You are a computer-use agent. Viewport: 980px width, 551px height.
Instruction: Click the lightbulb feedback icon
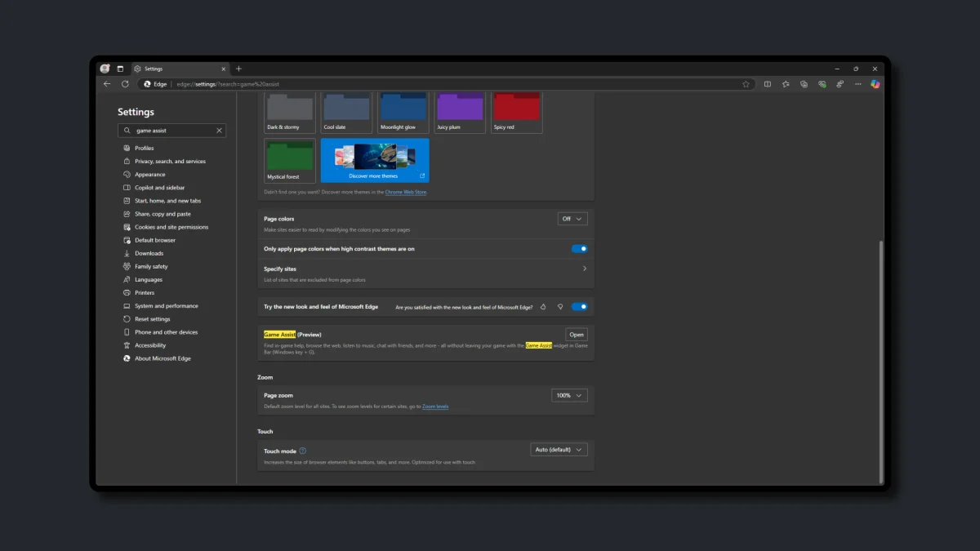[x=560, y=306]
